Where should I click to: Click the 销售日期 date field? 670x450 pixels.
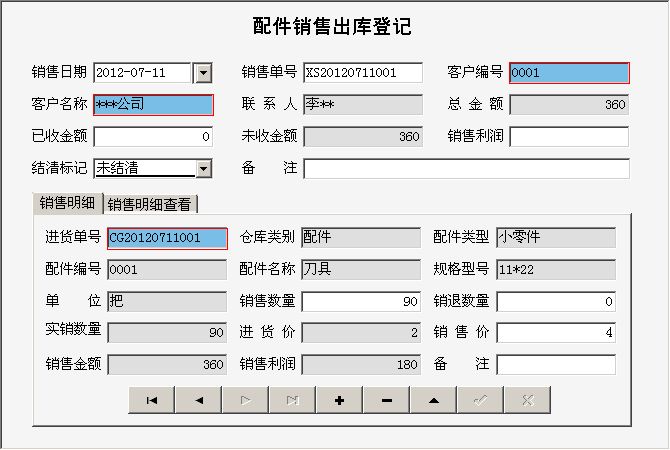click(142, 73)
